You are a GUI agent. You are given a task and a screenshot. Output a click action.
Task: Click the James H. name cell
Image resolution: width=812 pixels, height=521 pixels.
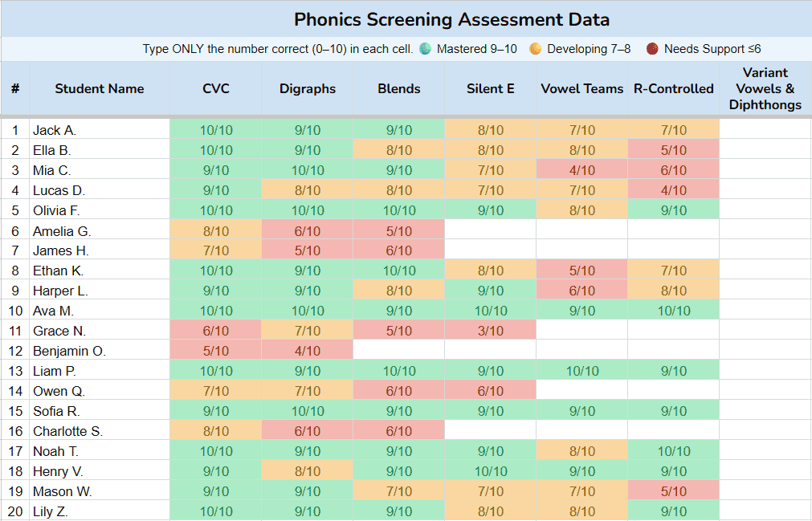click(100, 250)
